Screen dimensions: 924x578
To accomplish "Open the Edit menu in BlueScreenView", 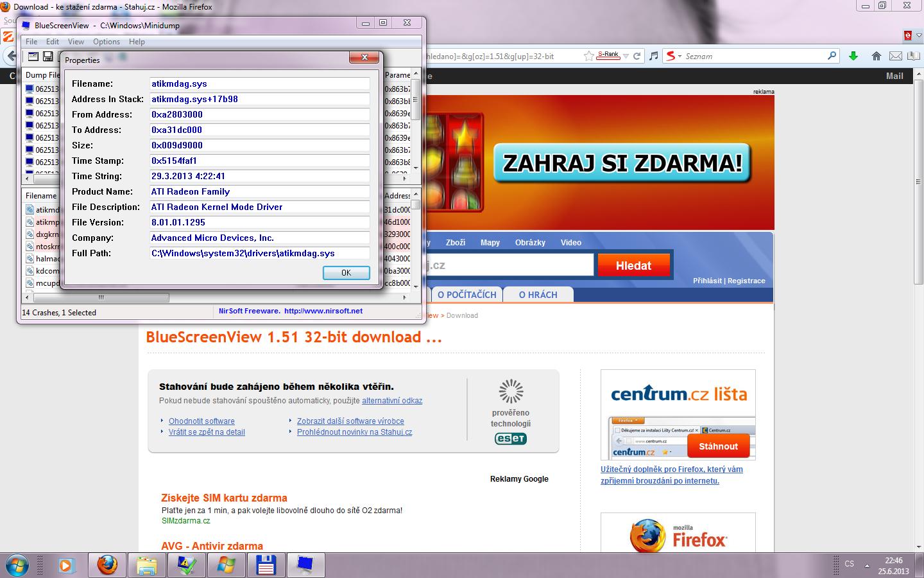I will [x=53, y=42].
